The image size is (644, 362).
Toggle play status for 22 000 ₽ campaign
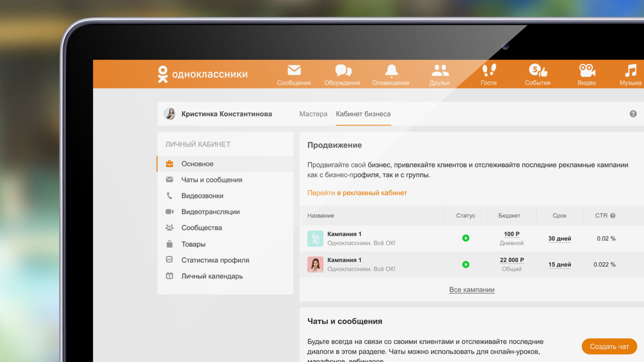coord(466,264)
